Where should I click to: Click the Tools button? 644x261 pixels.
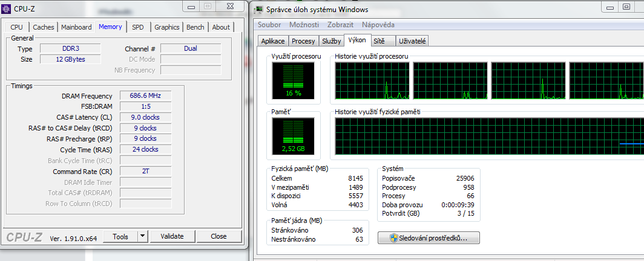pos(120,236)
